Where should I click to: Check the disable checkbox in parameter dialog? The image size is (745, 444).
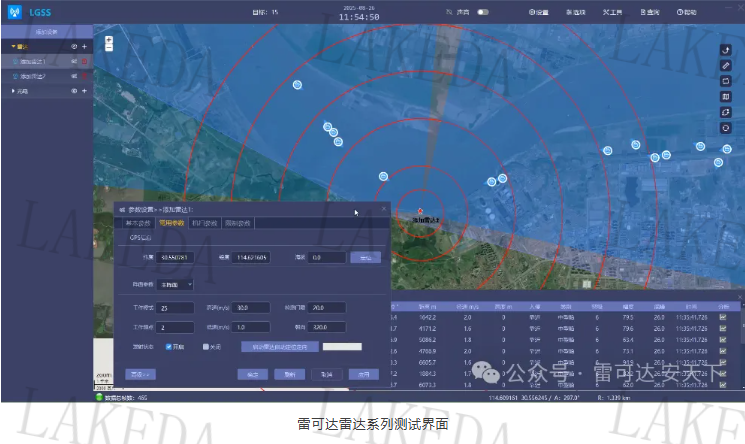coord(206,347)
